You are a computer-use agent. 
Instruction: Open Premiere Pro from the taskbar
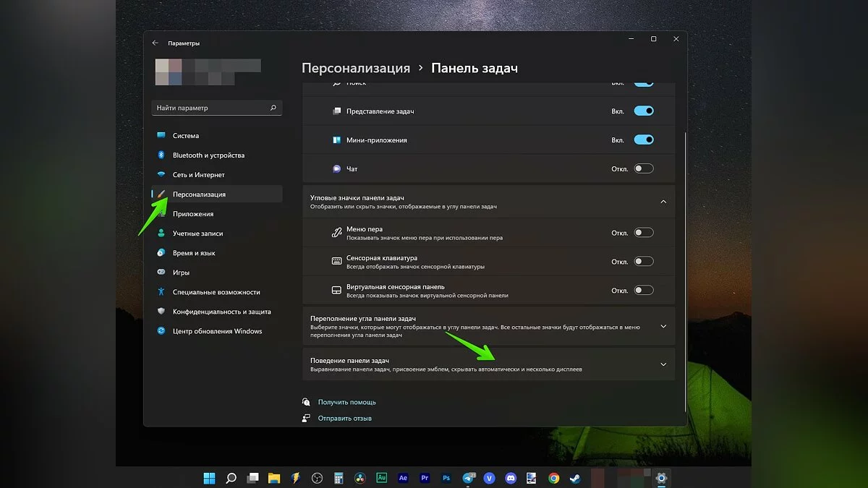(x=425, y=478)
